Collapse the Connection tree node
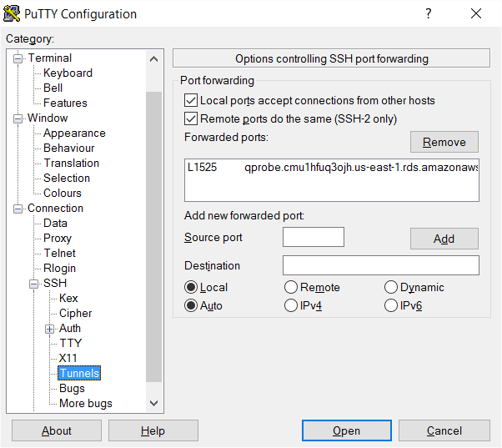 coord(18,209)
